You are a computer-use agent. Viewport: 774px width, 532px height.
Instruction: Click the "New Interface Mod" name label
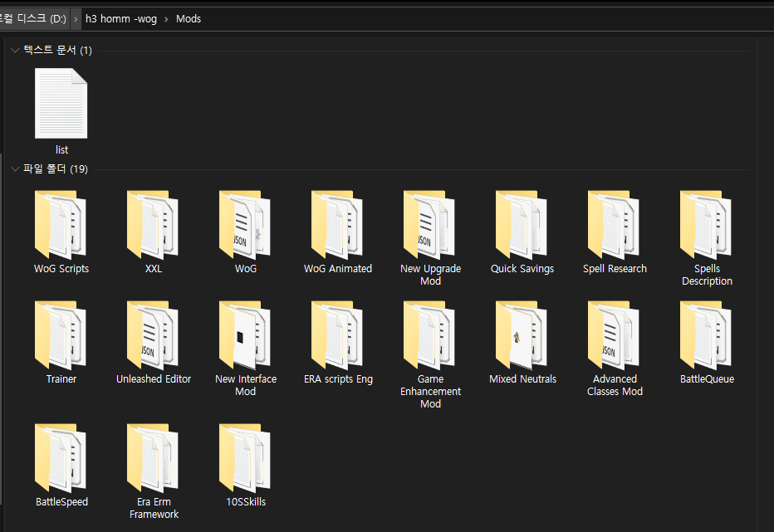[x=246, y=385]
